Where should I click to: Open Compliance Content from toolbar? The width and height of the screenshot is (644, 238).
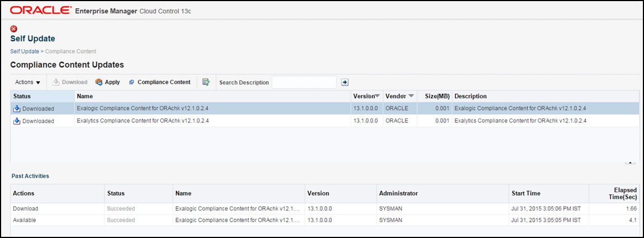[160, 82]
